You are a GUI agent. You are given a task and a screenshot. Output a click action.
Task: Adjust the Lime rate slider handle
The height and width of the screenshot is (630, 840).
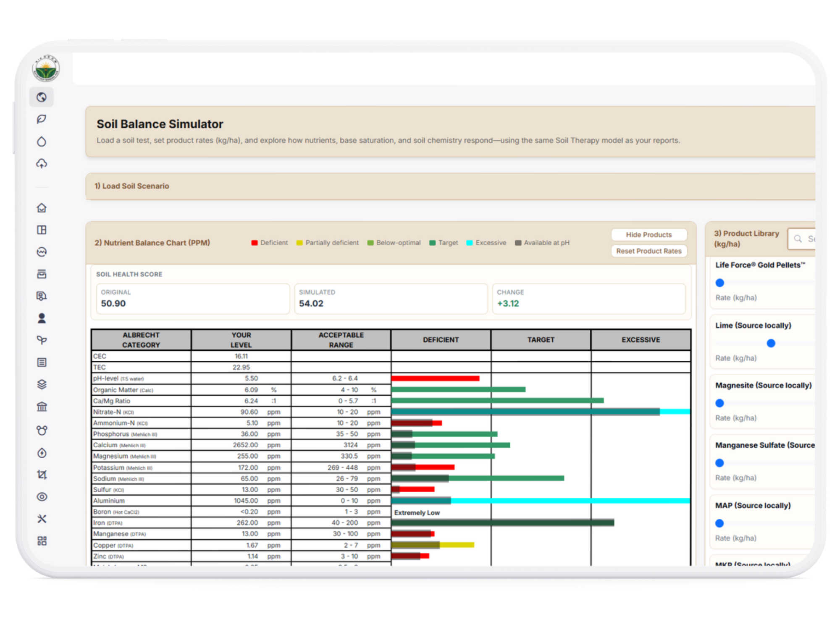pyautogui.click(x=771, y=344)
